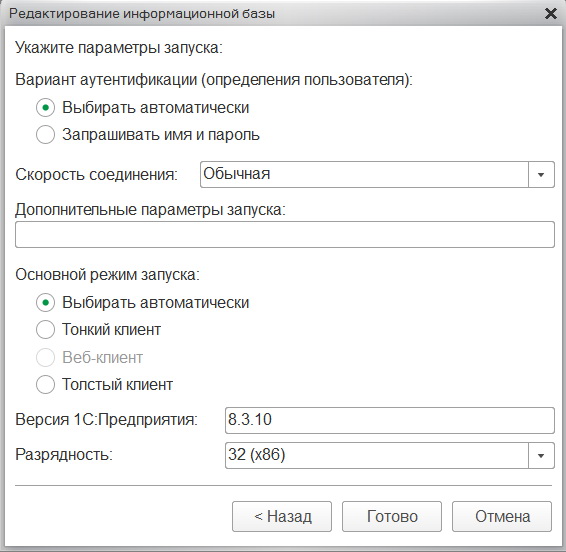Open the Скорость соединения dropdown arrow
The width and height of the screenshot is (566, 552).
541,175
